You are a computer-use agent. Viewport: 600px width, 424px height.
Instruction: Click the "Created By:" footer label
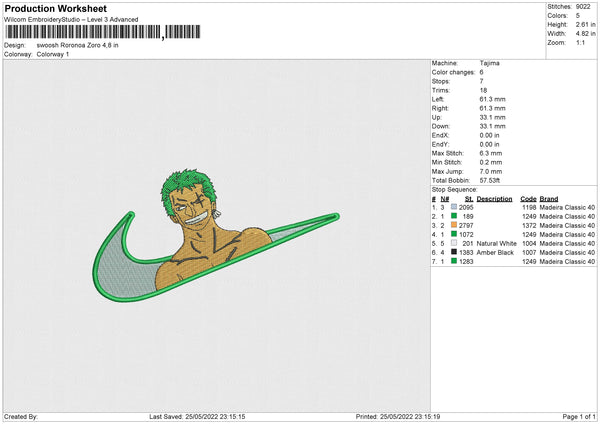(21, 416)
